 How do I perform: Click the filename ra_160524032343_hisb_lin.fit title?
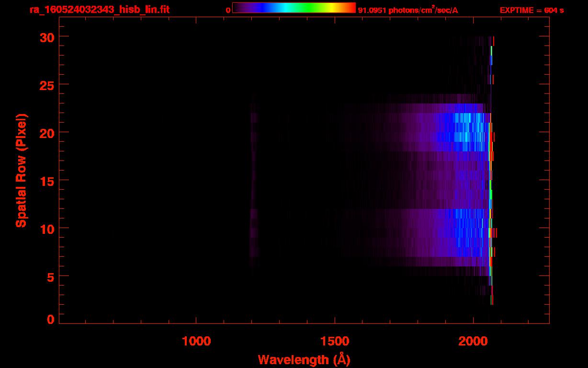[99, 10]
